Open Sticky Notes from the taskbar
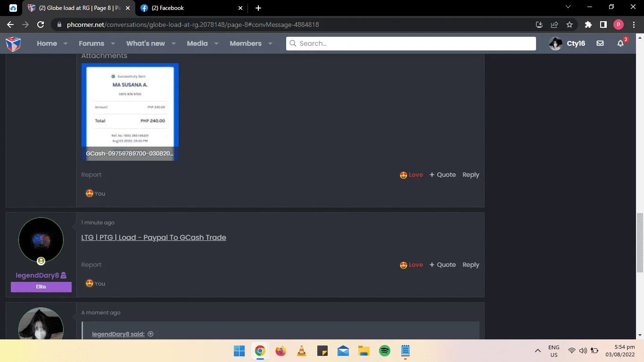This screenshot has width=644, height=362. tap(322, 351)
